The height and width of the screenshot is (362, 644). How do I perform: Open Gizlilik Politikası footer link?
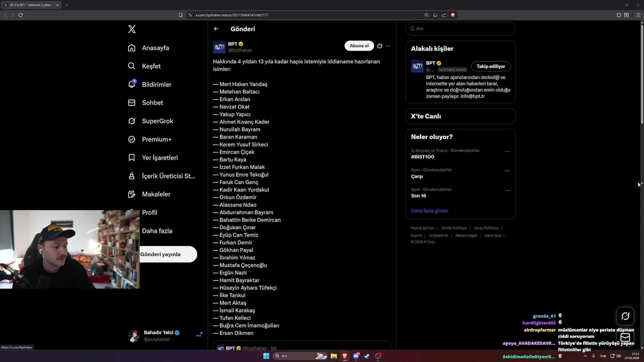click(x=454, y=228)
